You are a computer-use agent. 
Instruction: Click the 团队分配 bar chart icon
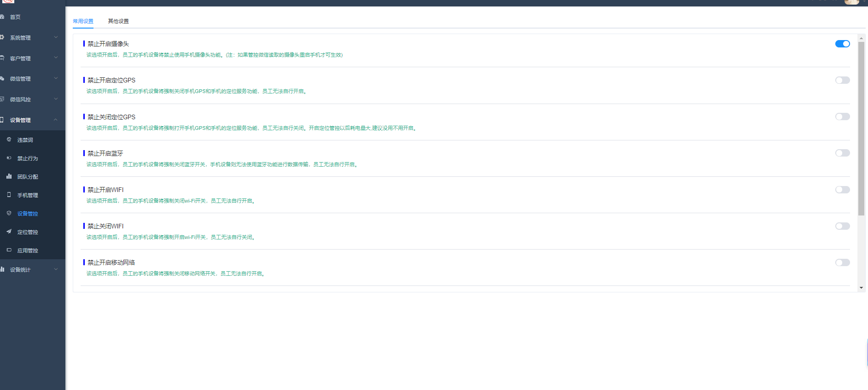click(x=9, y=176)
